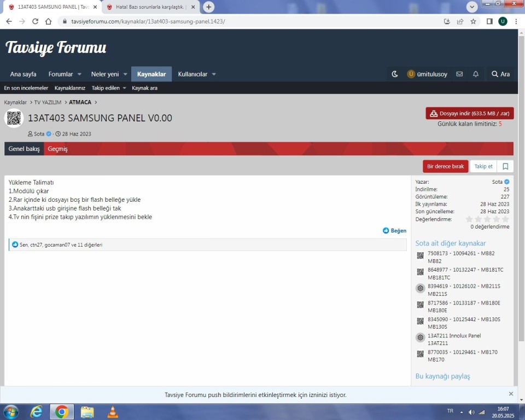The image size is (525, 420).
Task: Click install/download icon in address bar
Action: point(447,21)
